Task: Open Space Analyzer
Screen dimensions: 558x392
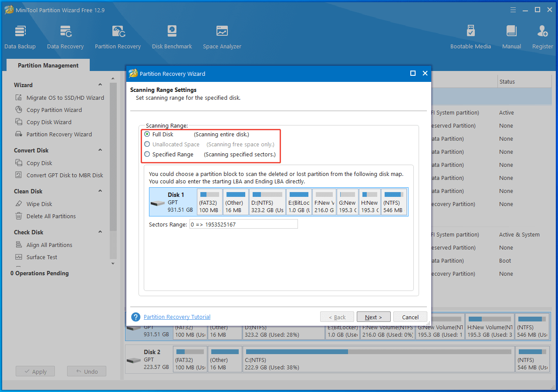Action: point(222,37)
